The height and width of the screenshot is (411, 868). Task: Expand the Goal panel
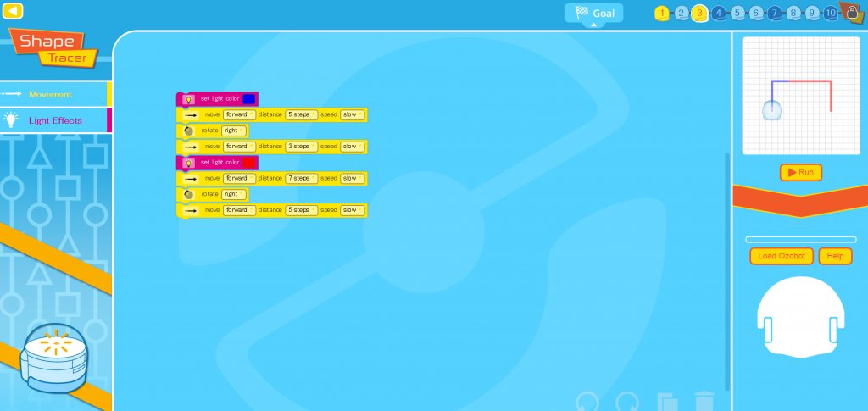(593, 14)
